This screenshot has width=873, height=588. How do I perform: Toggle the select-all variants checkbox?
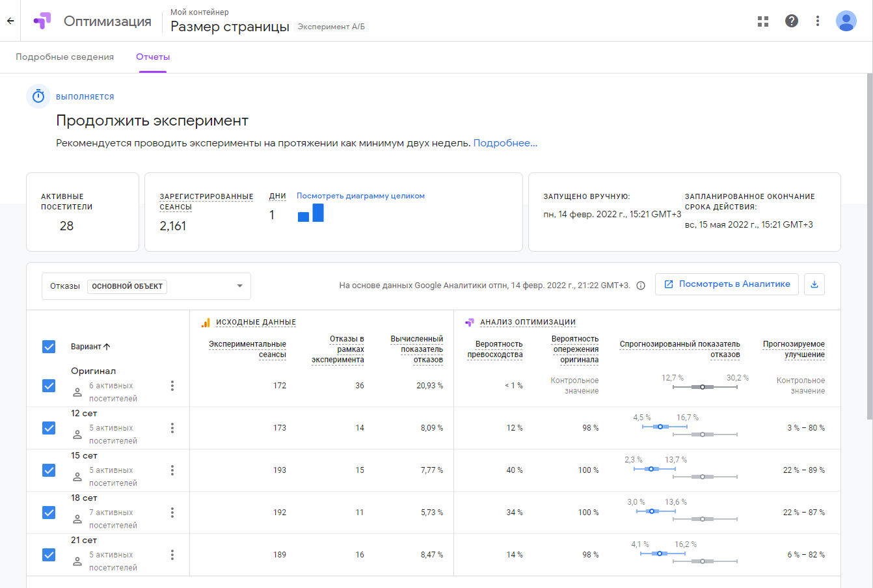[49, 347]
